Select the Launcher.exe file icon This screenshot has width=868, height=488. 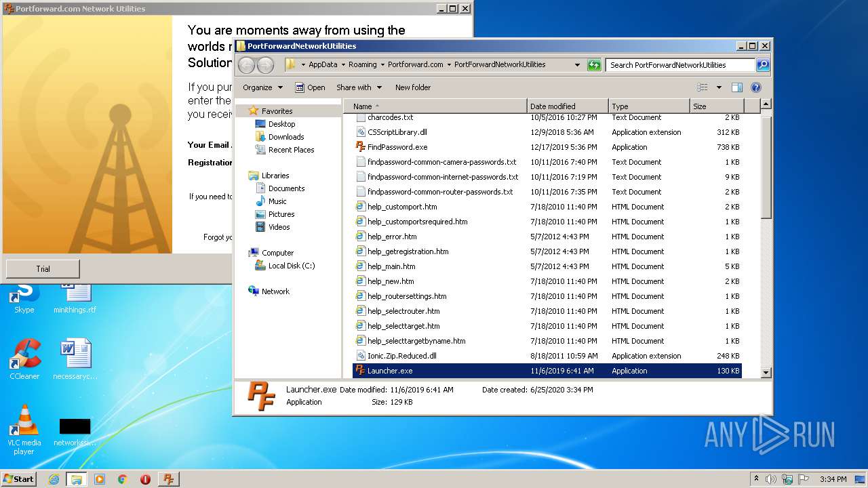[361, 371]
